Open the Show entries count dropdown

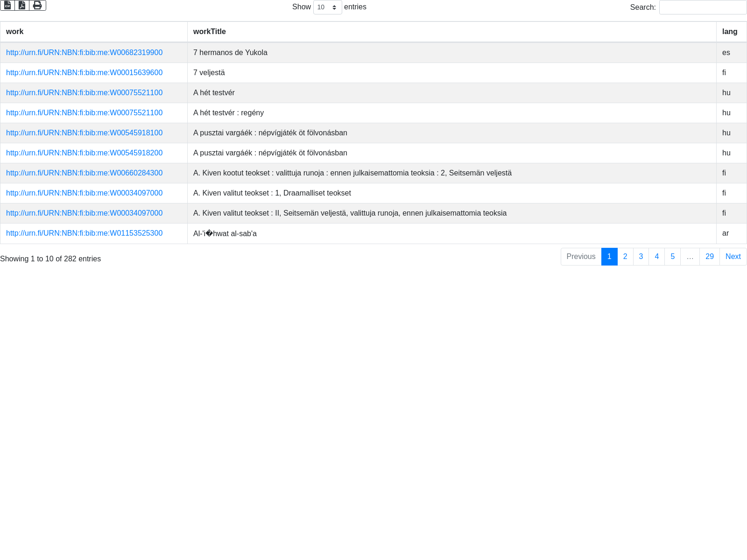pos(327,7)
